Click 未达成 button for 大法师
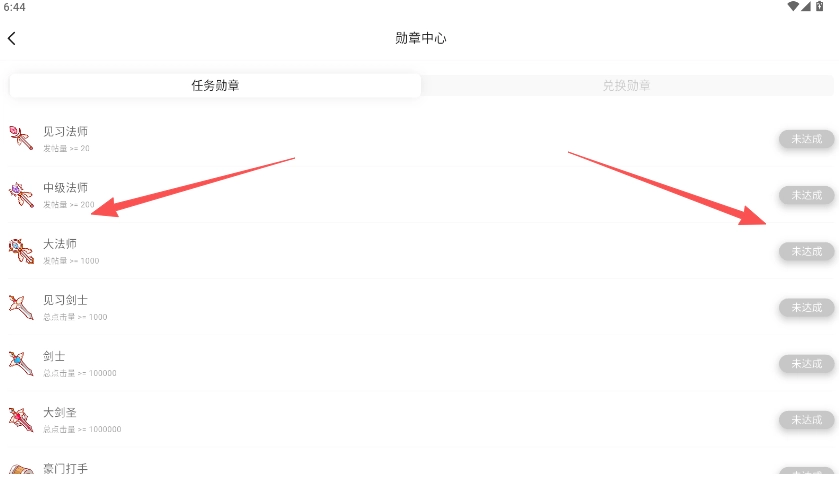Image resolution: width=839 pixels, height=479 pixels. (806, 252)
